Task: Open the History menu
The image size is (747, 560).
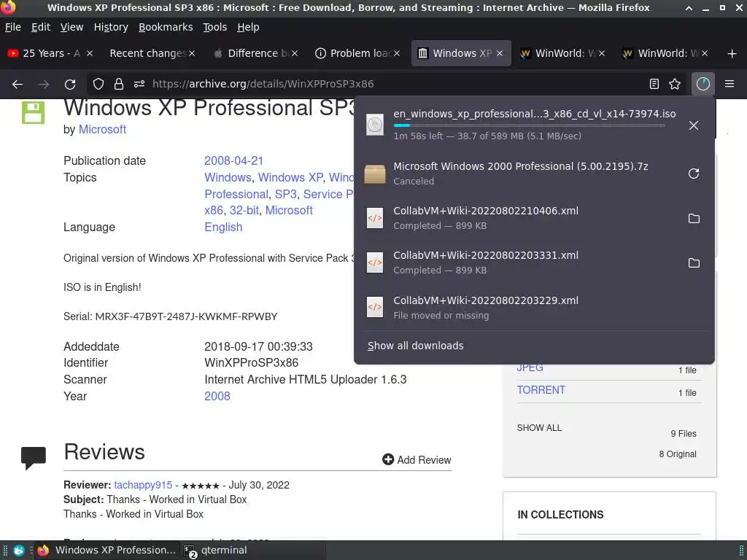Action: pyautogui.click(x=111, y=27)
